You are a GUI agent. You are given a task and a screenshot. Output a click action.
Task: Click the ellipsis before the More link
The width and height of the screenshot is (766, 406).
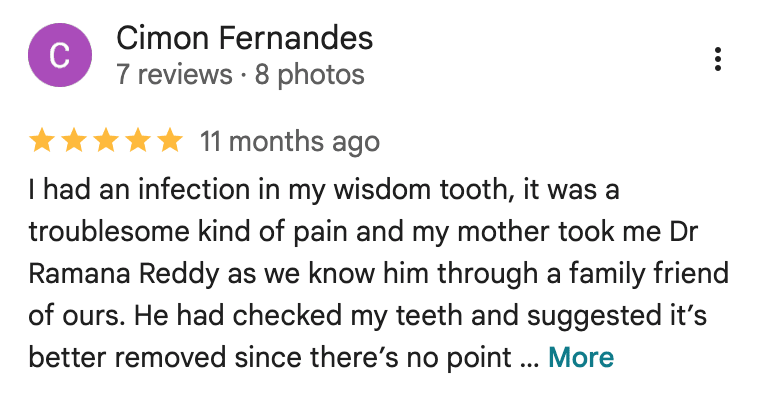(x=530, y=357)
